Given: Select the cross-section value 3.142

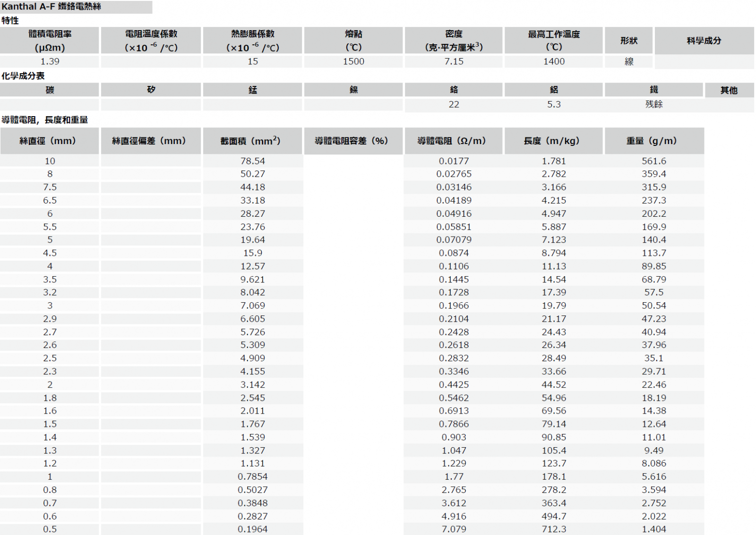Looking at the screenshot, I should 253,385.
